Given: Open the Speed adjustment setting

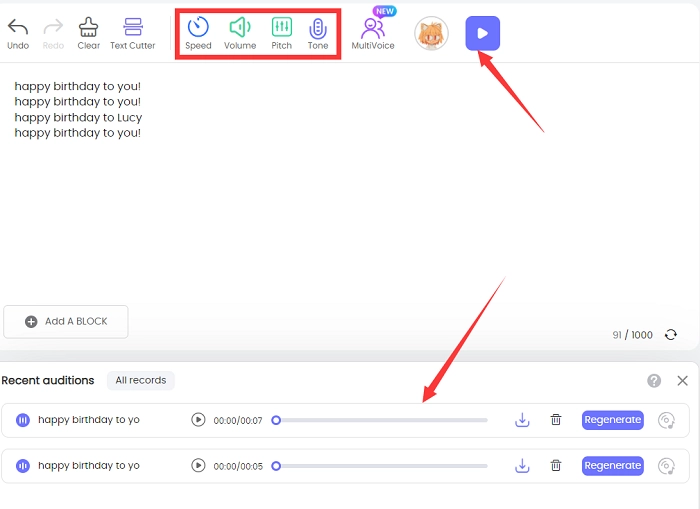Looking at the screenshot, I should pos(198,28).
